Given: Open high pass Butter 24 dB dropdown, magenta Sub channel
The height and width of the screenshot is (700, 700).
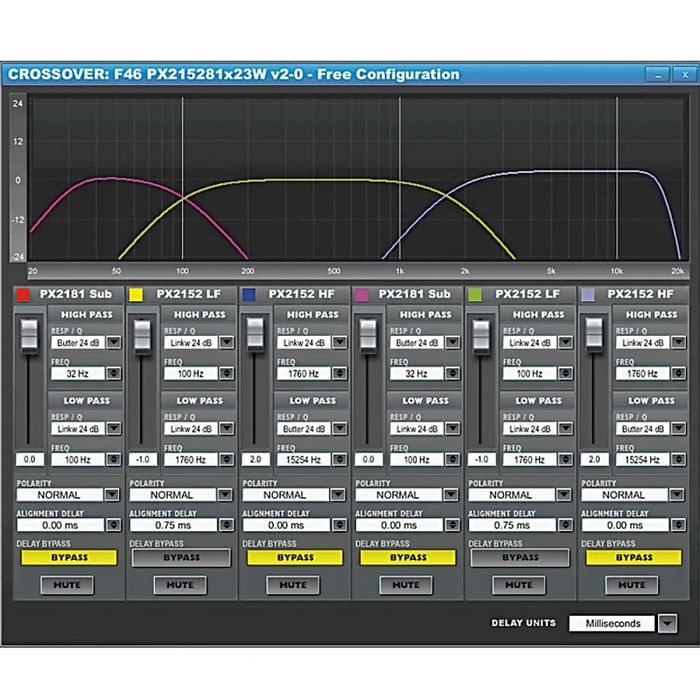Looking at the screenshot, I should click(x=453, y=342).
